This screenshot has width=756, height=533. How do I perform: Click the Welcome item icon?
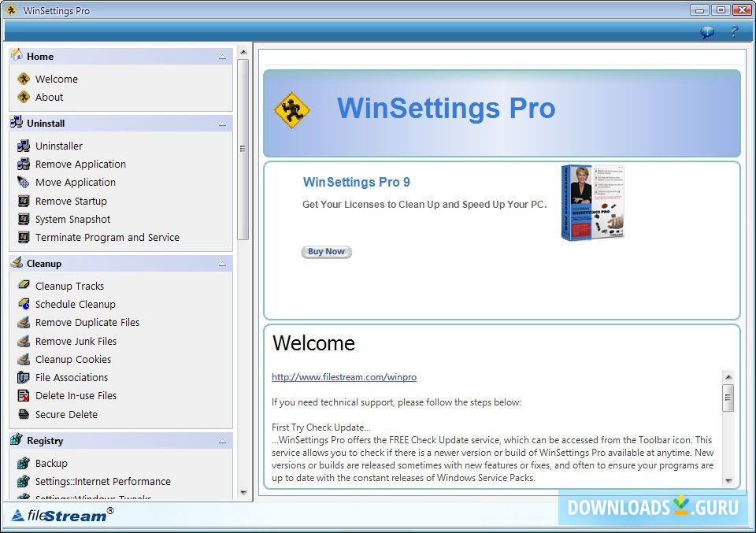tap(24, 79)
